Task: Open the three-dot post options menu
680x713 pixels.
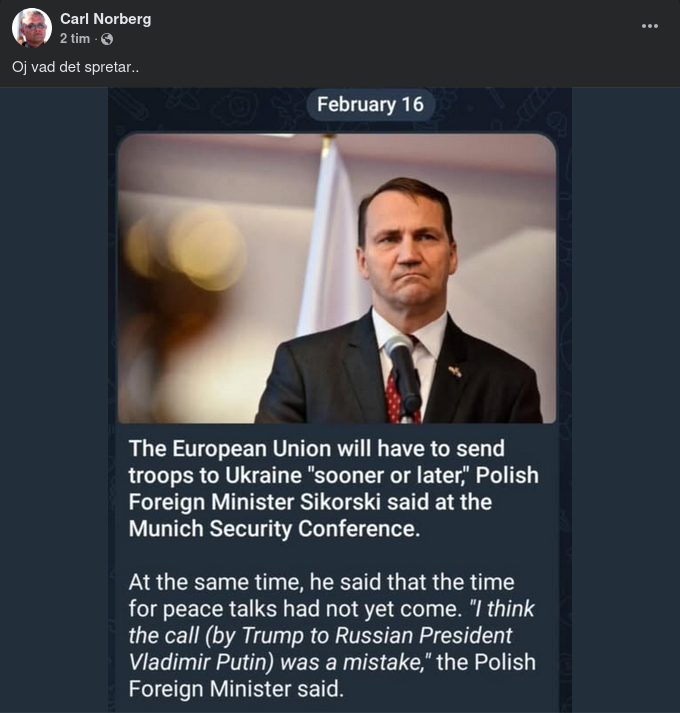Action: coord(649,28)
